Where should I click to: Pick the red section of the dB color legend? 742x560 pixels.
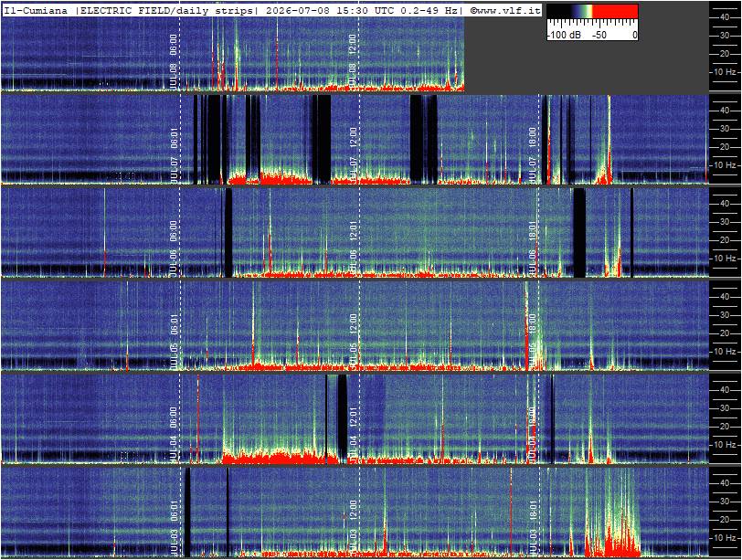[615, 11]
